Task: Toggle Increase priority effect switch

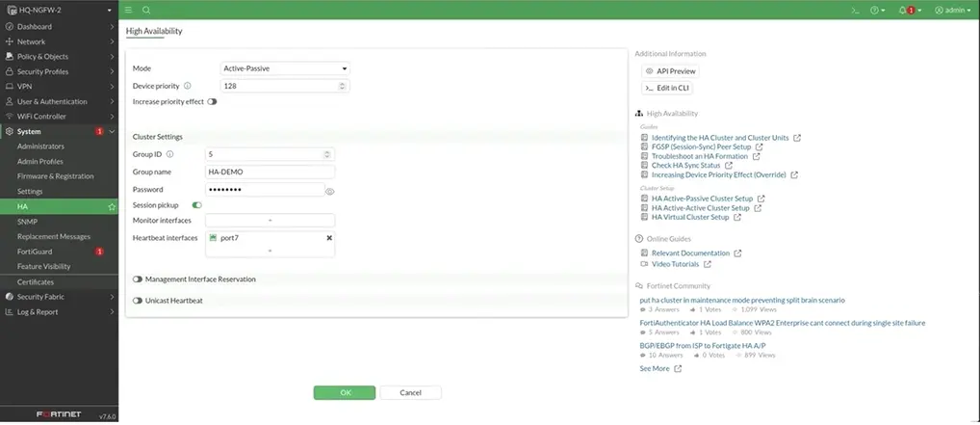Action: pos(212,101)
